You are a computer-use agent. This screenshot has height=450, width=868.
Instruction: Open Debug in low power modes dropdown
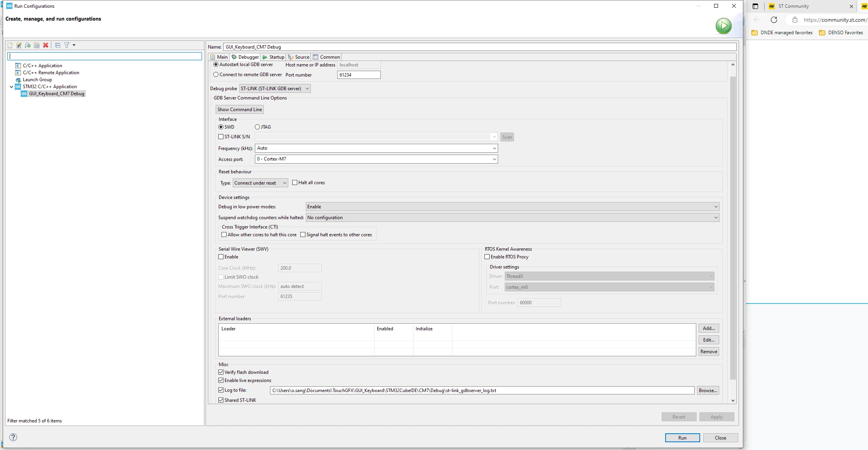tap(512, 207)
